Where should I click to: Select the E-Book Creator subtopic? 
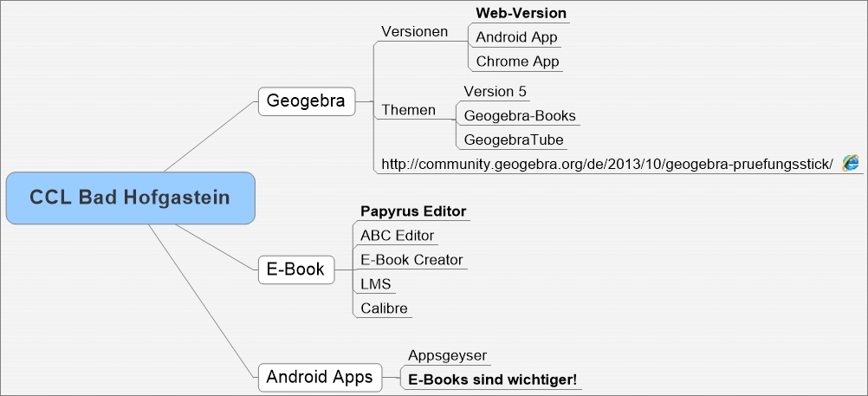(411, 259)
